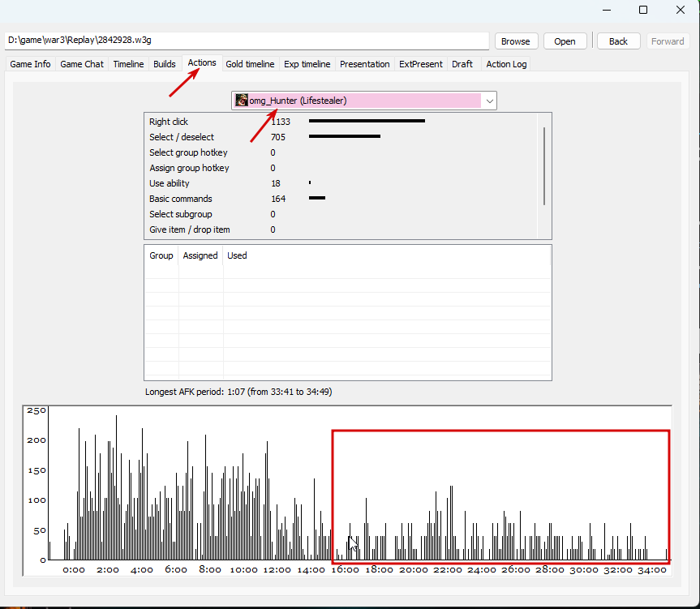Click the Lifestealer hero icon in player dropdown
Image resolution: width=700 pixels, height=609 pixels.
click(242, 101)
